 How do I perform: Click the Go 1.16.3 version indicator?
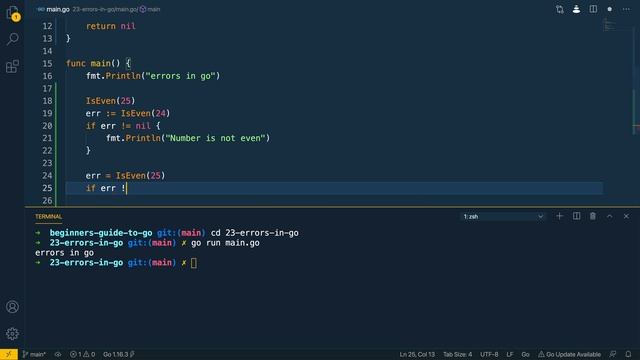[x=119, y=354]
